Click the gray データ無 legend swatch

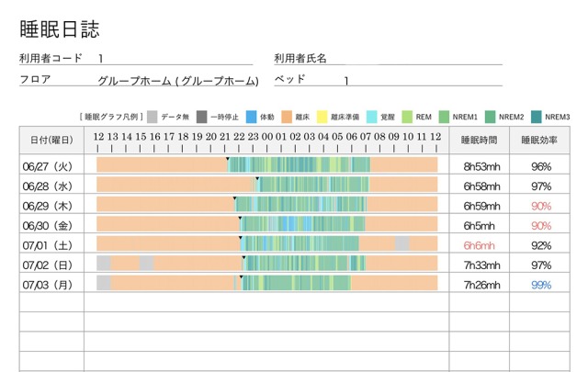153,117
